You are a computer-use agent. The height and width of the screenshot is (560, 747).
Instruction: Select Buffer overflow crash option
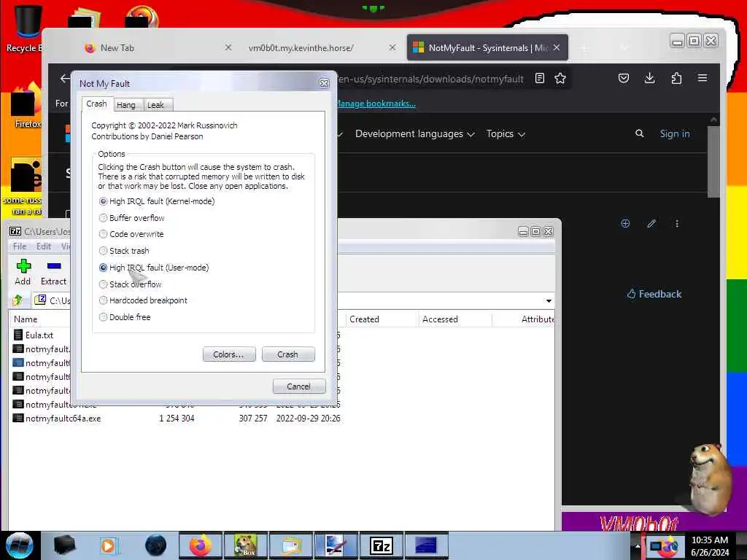coord(131,218)
